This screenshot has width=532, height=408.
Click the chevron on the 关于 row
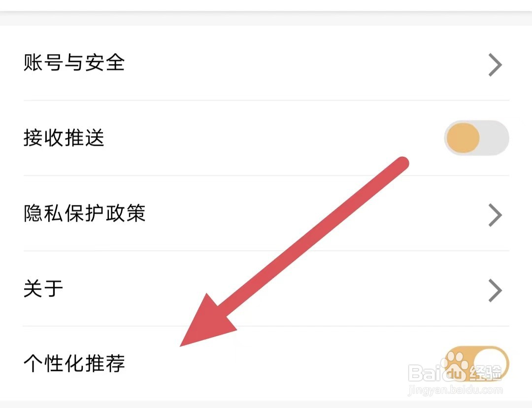[x=495, y=290]
